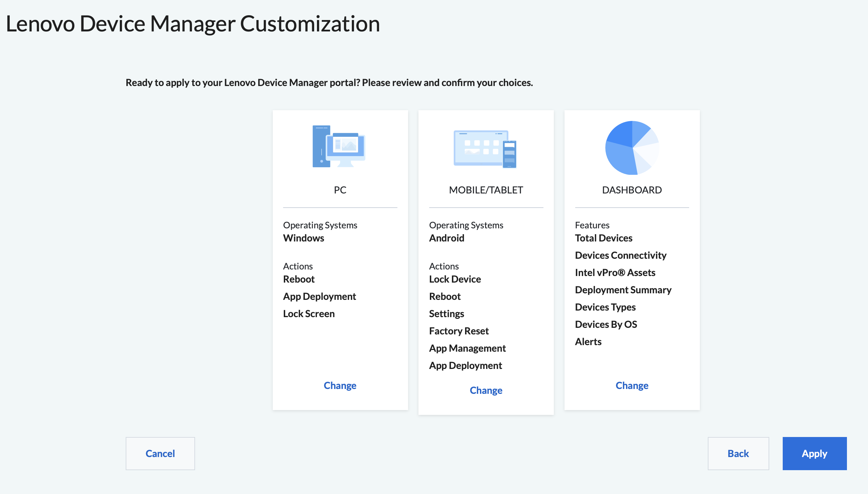Click the Mobile/Tablet devices icon
The width and height of the screenshot is (868, 494).
click(485, 149)
